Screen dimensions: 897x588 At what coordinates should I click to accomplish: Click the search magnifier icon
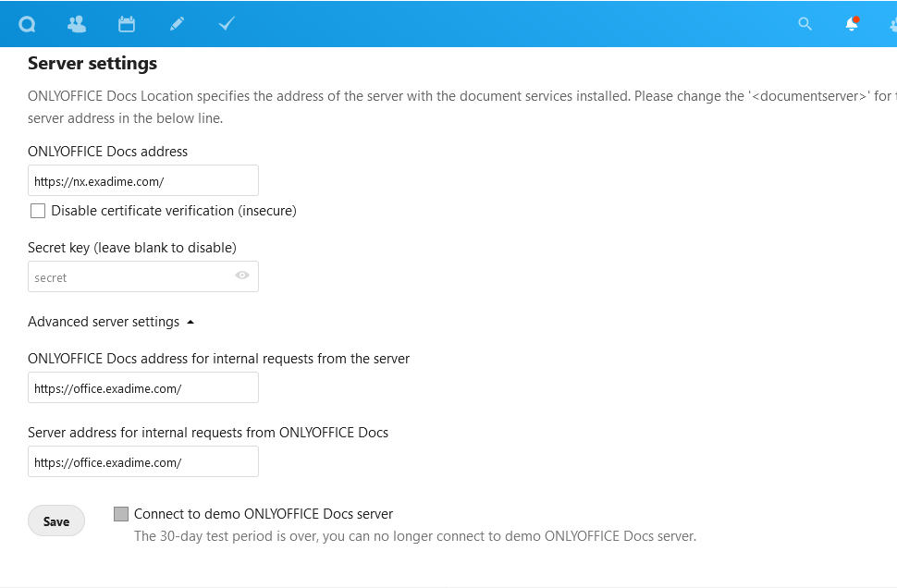pos(805,24)
